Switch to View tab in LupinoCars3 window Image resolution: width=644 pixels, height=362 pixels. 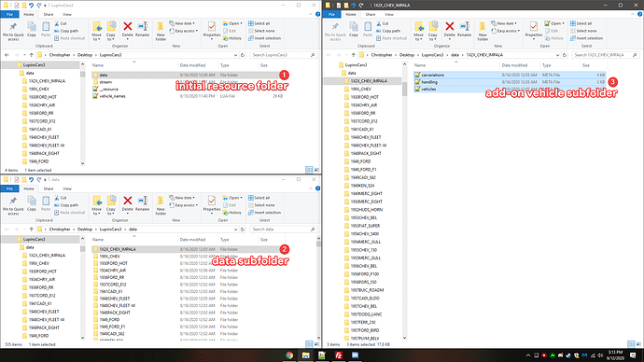pos(67,14)
